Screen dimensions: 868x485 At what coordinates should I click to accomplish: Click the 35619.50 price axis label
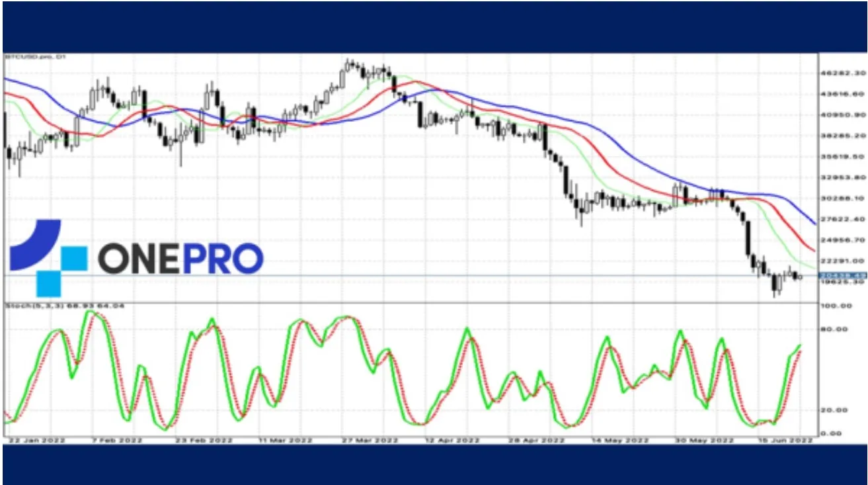[x=842, y=157]
